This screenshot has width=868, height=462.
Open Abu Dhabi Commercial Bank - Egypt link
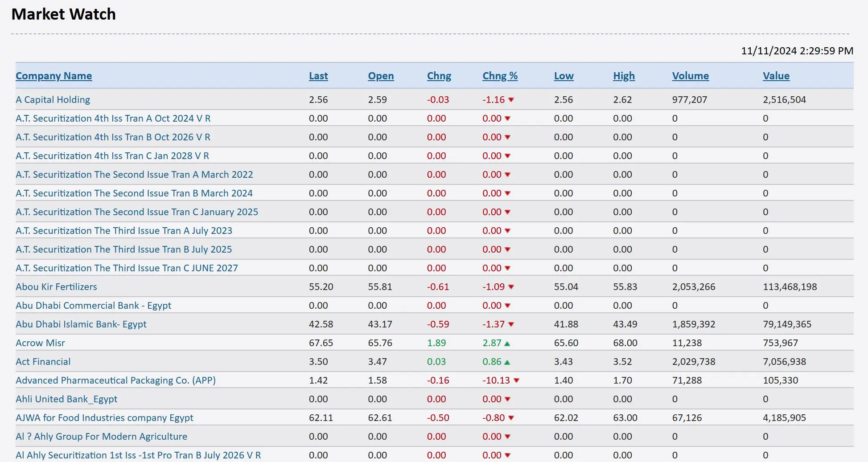(94, 306)
